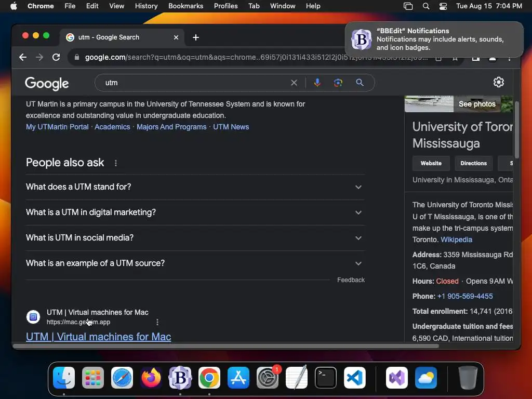Open the Academics sitelink
532x399 pixels.
point(112,127)
